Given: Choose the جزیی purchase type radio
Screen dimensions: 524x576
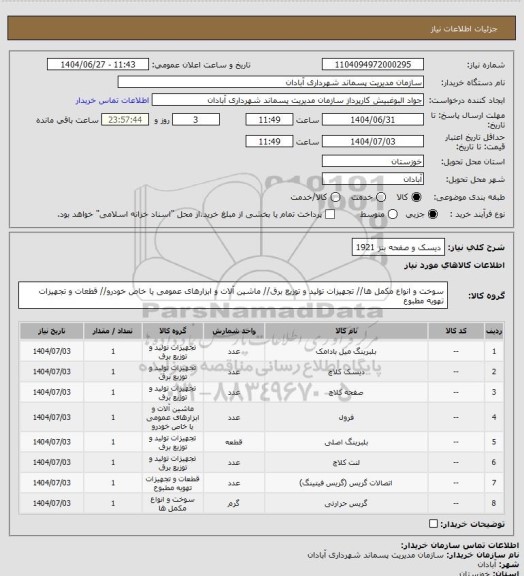Looking at the screenshot, I should coord(433,214).
